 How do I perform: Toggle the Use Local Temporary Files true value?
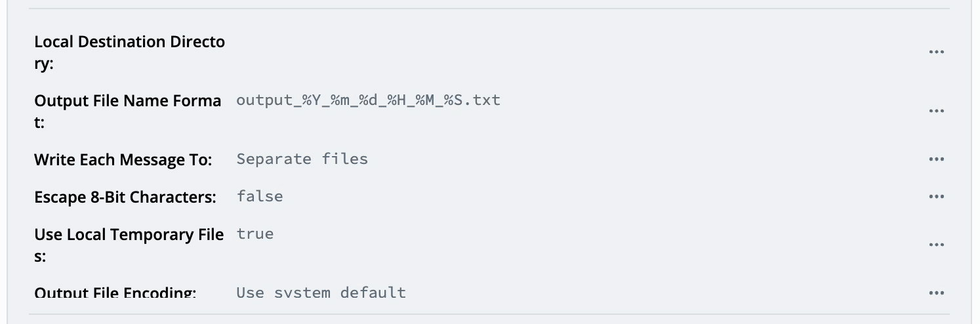click(255, 234)
